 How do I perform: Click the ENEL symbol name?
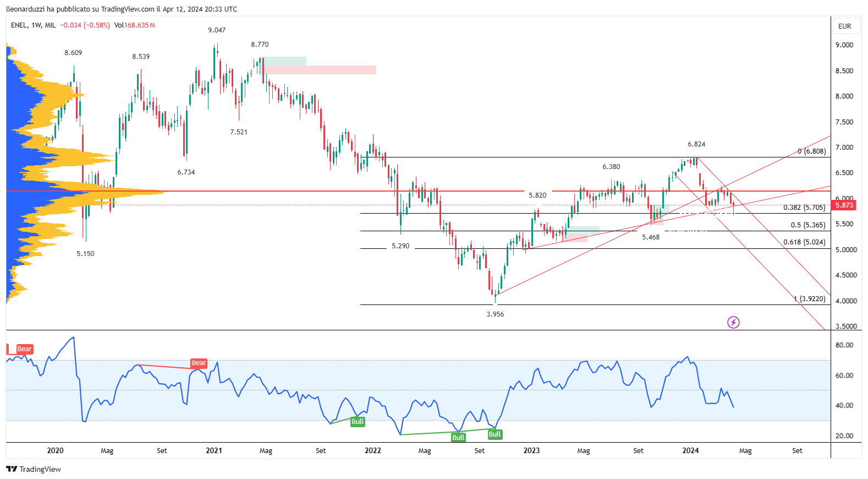tap(19, 25)
